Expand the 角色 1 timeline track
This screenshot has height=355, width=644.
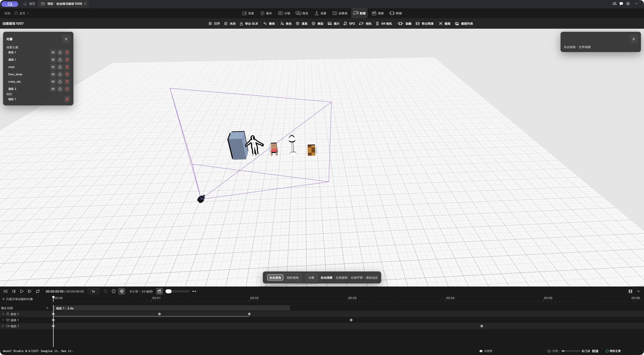tap(3, 314)
